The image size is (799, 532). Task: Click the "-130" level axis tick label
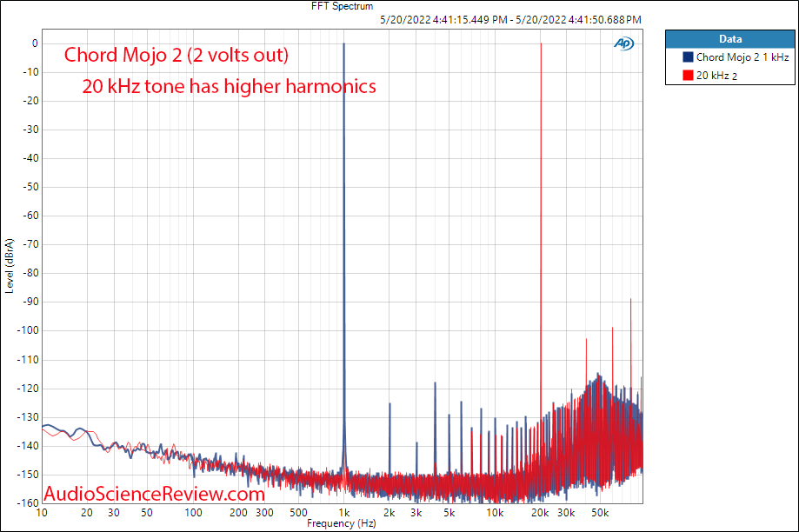[x=29, y=417]
